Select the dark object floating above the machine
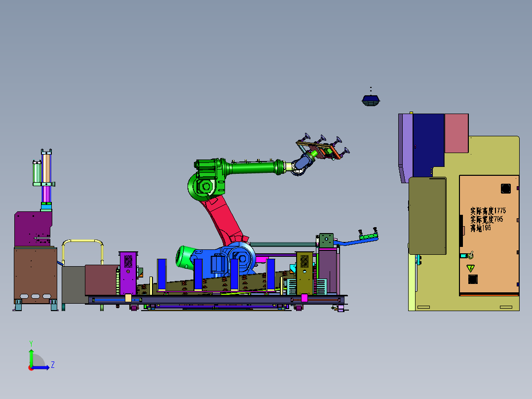Image resolution: width=532 pixels, height=399 pixels. point(371,100)
